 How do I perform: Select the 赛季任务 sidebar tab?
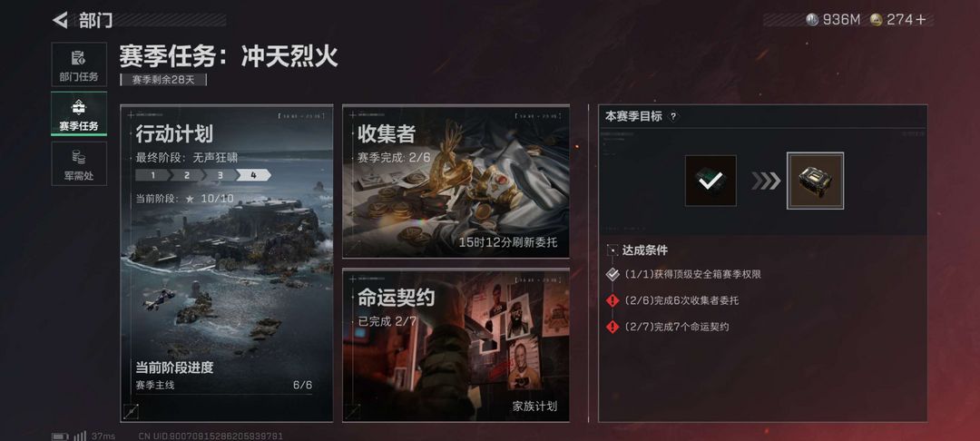click(x=79, y=113)
